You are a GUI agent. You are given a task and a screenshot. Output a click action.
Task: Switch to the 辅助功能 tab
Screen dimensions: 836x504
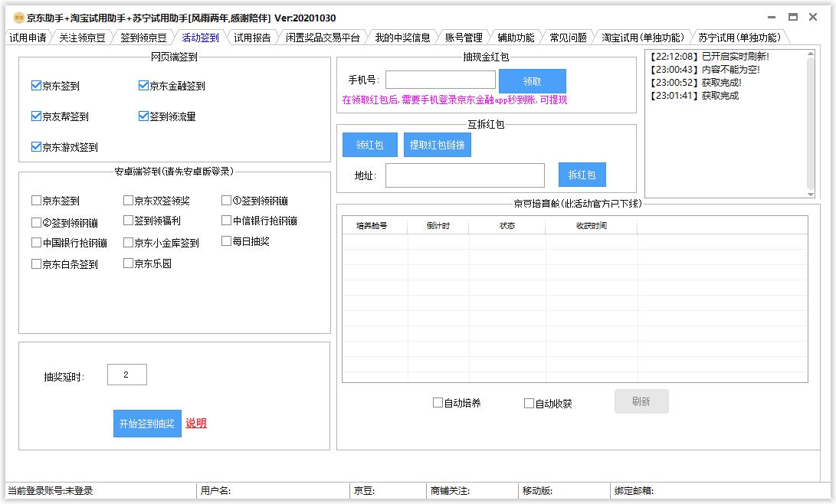pyautogui.click(x=516, y=38)
